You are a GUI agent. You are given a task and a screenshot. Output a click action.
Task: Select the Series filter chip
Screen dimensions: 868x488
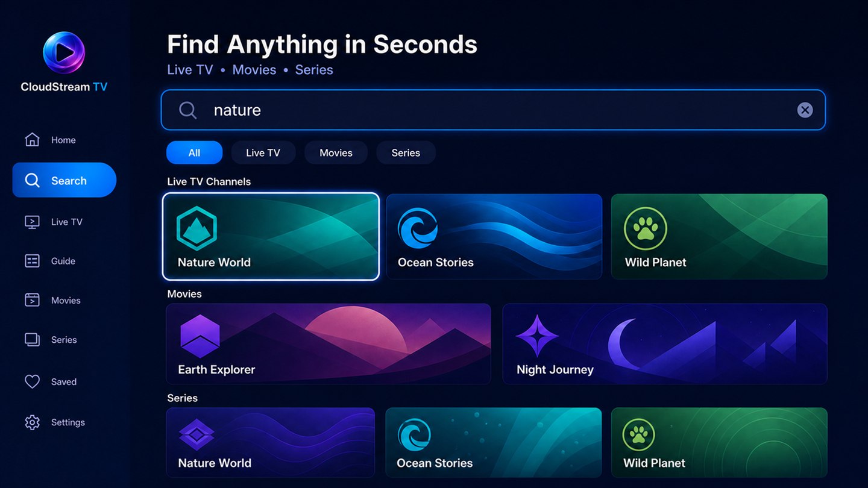(406, 152)
